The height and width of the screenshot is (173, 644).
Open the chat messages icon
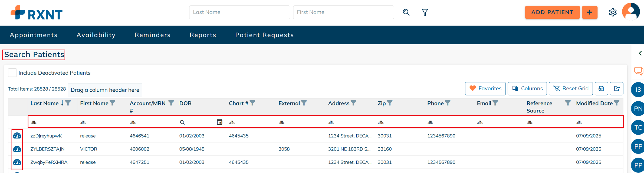tap(638, 71)
